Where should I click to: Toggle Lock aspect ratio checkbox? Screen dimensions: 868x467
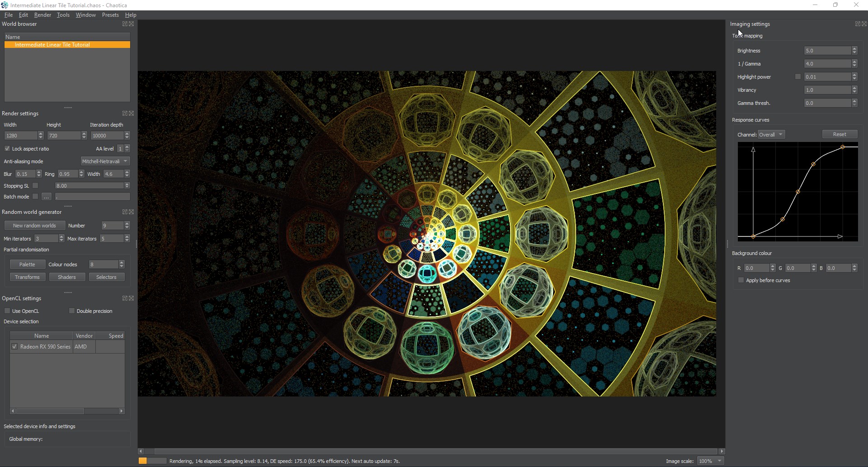7,149
